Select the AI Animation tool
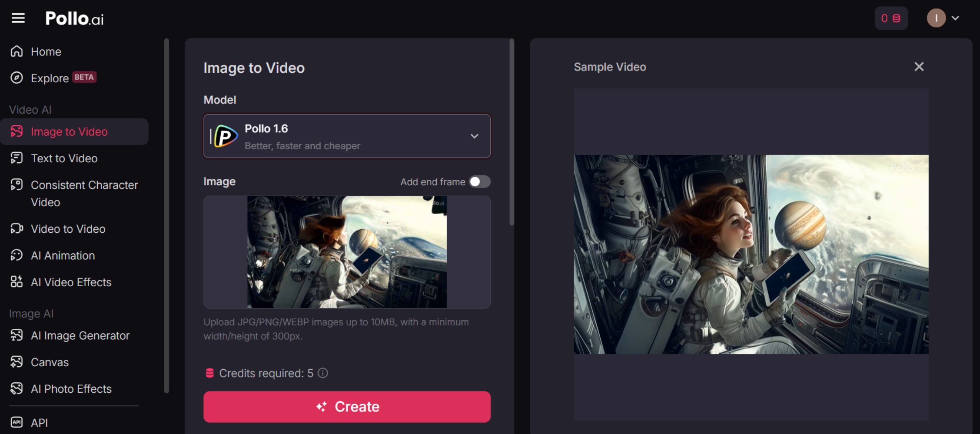980x434 pixels. coord(62,255)
